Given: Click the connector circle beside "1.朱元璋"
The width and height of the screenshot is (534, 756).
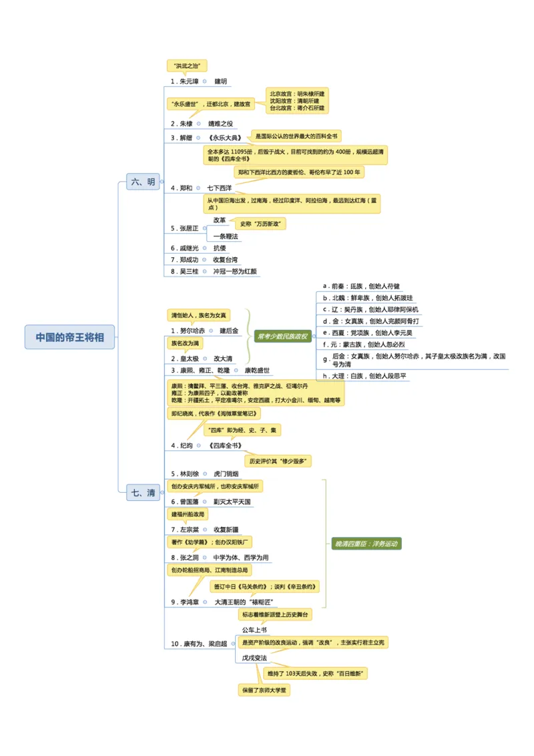Looking at the screenshot, I should [x=204, y=82].
